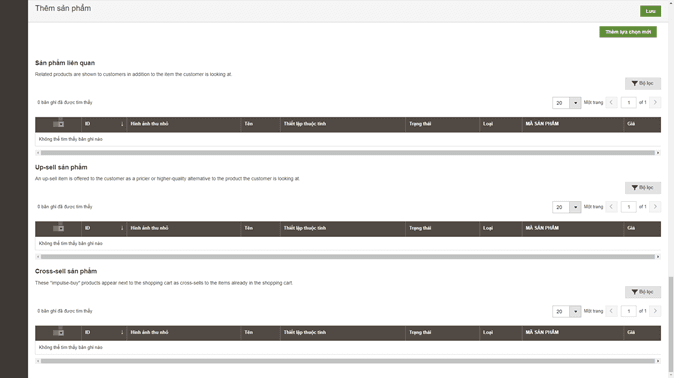674x378 pixels.
Task: Click page number field in Sản phẩm liên quan
Action: [628, 103]
